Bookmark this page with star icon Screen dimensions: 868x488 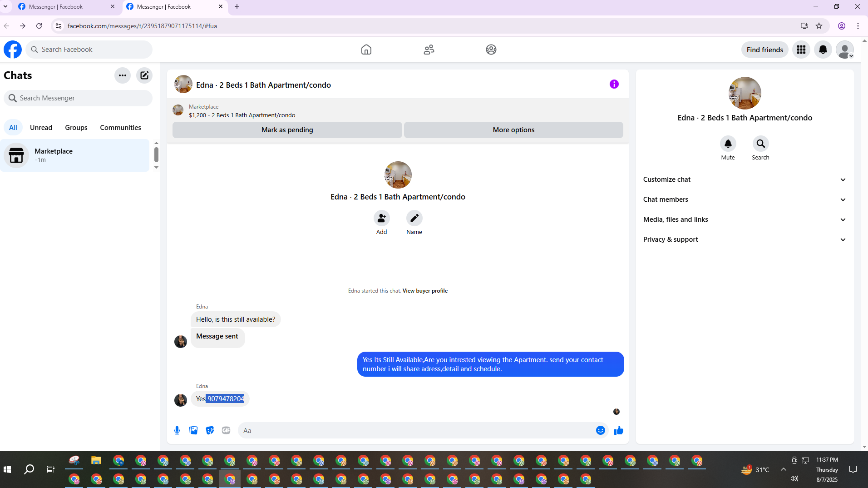(x=819, y=26)
